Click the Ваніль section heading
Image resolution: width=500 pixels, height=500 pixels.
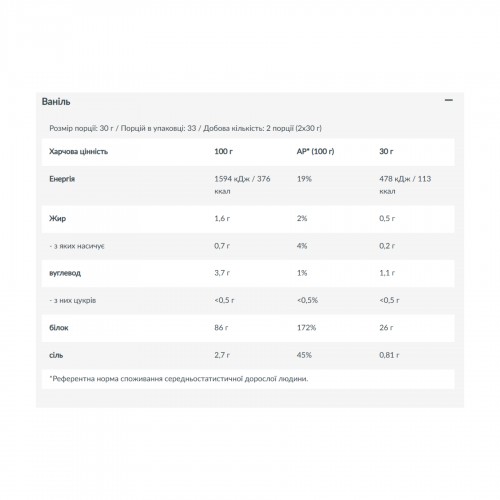pos(56,102)
